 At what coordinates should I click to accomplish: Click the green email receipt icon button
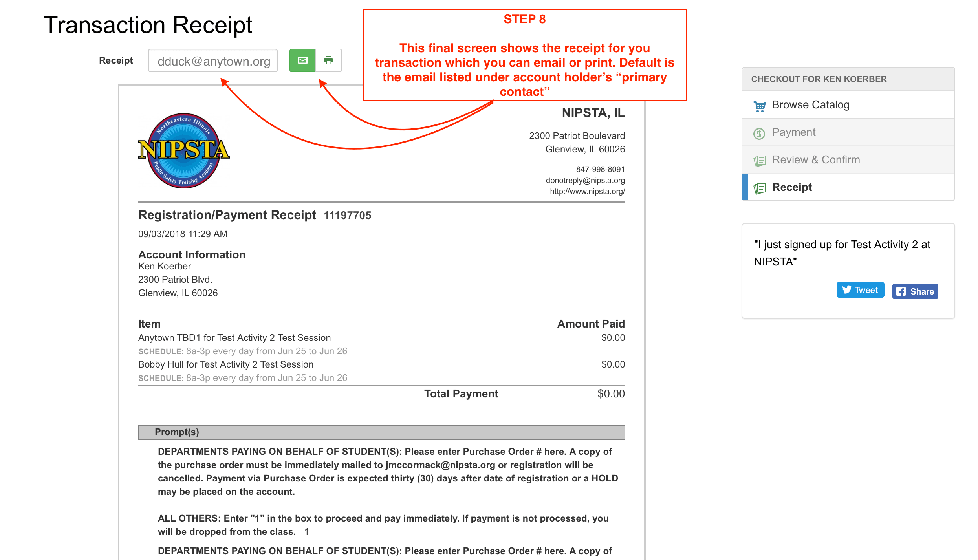click(302, 60)
